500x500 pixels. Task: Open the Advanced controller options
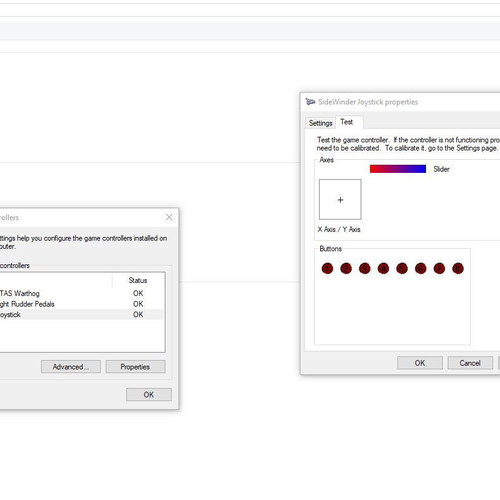(71, 367)
